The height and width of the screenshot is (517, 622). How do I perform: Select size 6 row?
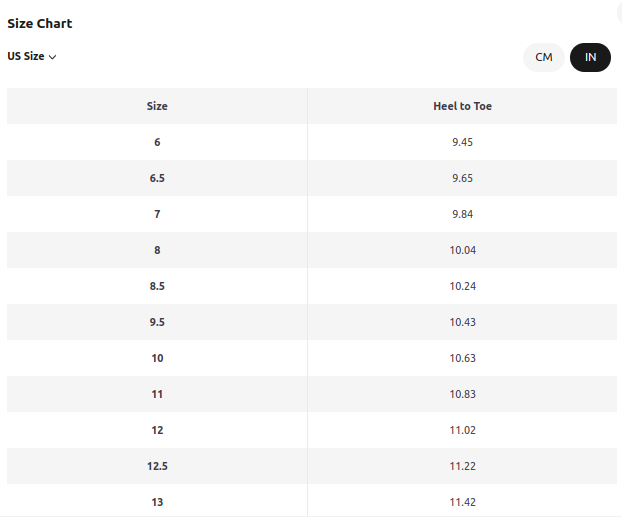312,142
